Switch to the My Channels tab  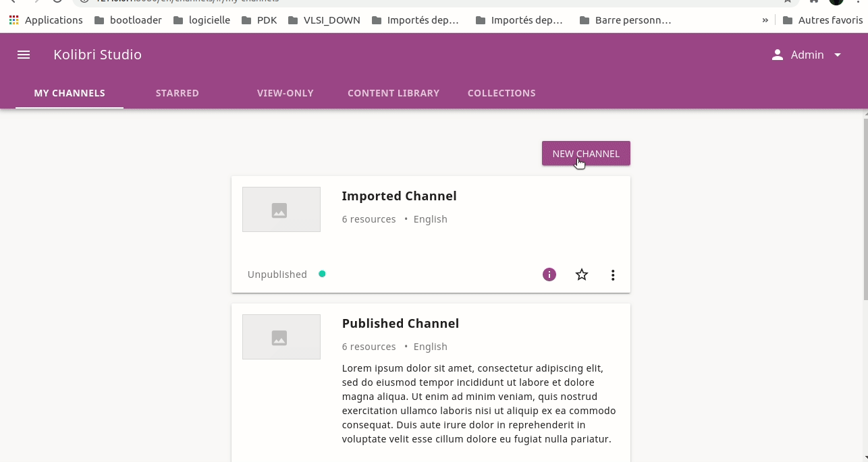pyautogui.click(x=70, y=93)
